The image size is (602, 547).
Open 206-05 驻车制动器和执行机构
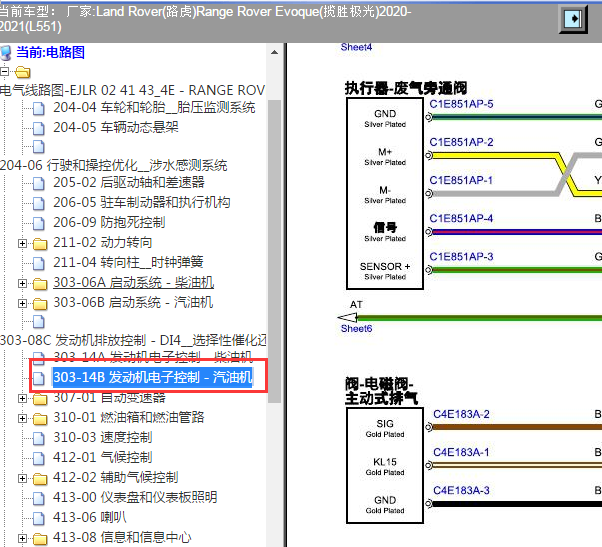[x=142, y=202]
